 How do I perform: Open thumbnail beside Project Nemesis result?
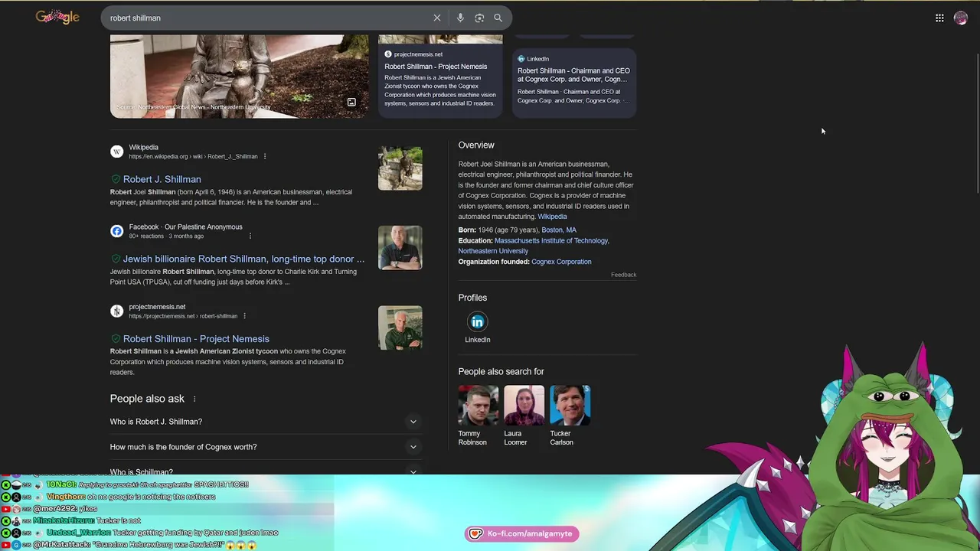(400, 328)
